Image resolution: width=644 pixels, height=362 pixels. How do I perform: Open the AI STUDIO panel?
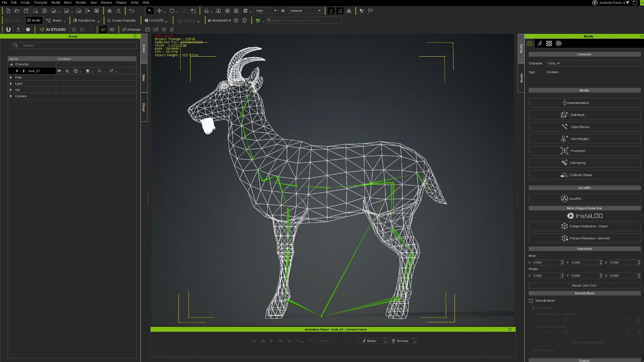tap(53, 29)
